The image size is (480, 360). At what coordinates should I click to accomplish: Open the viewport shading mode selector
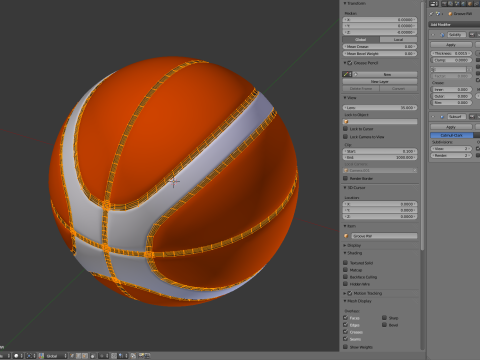tap(18, 356)
